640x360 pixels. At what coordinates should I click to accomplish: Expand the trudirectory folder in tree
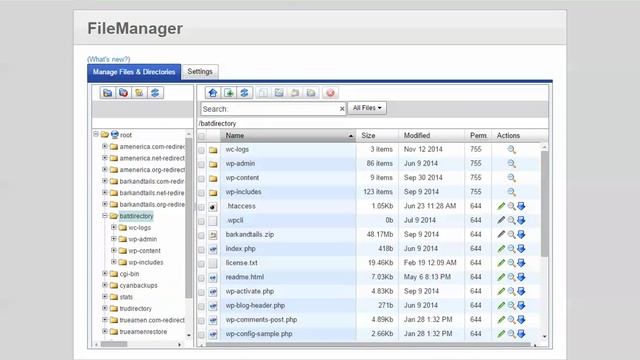(x=105, y=308)
